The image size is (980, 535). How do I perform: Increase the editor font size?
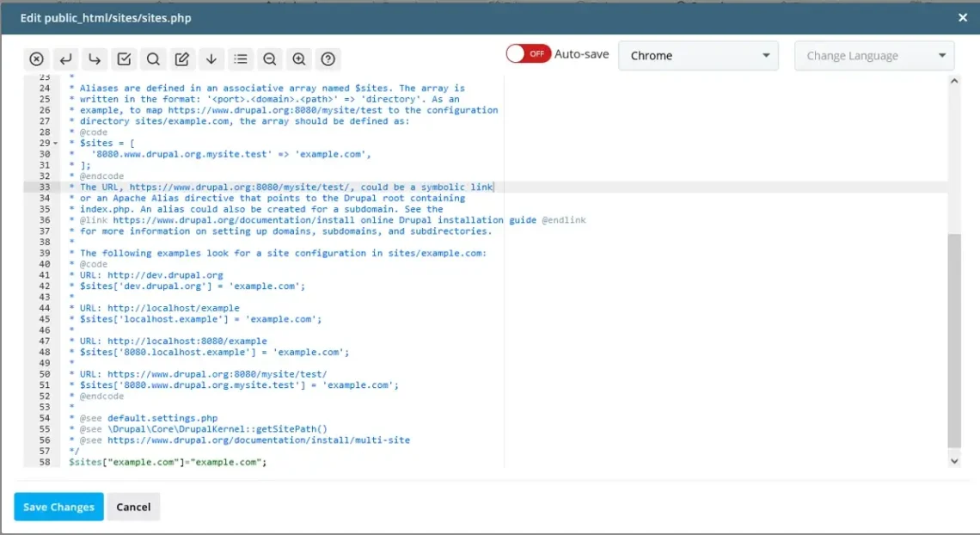(298, 58)
